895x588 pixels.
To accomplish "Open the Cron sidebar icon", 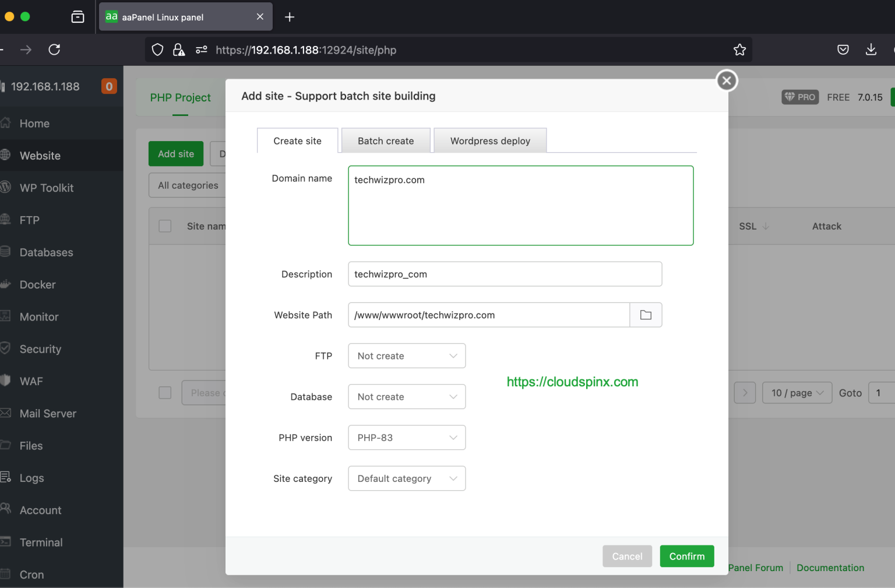I will coord(6,574).
